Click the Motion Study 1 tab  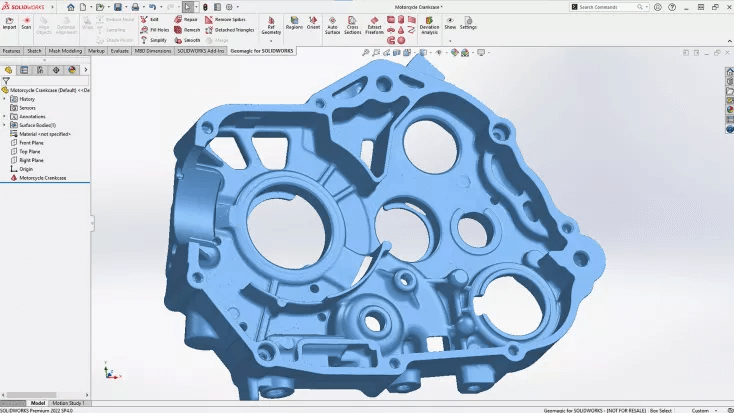coord(67,402)
